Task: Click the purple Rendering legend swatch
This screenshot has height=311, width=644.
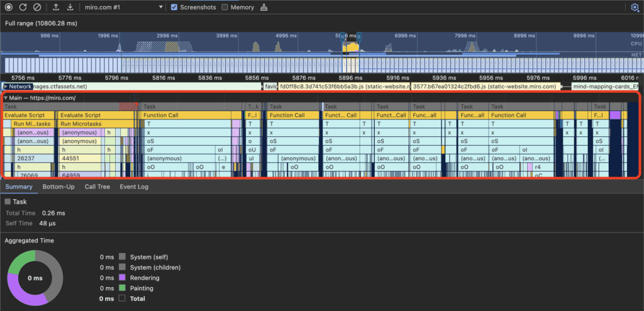Action: pos(122,278)
